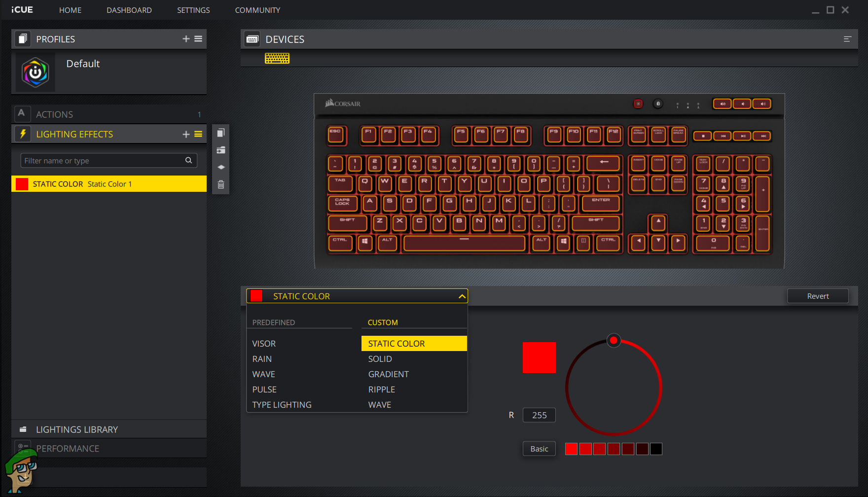This screenshot has height=497, width=868.
Task: Select the ENTER key on the keyboard
Action: (601, 203)
